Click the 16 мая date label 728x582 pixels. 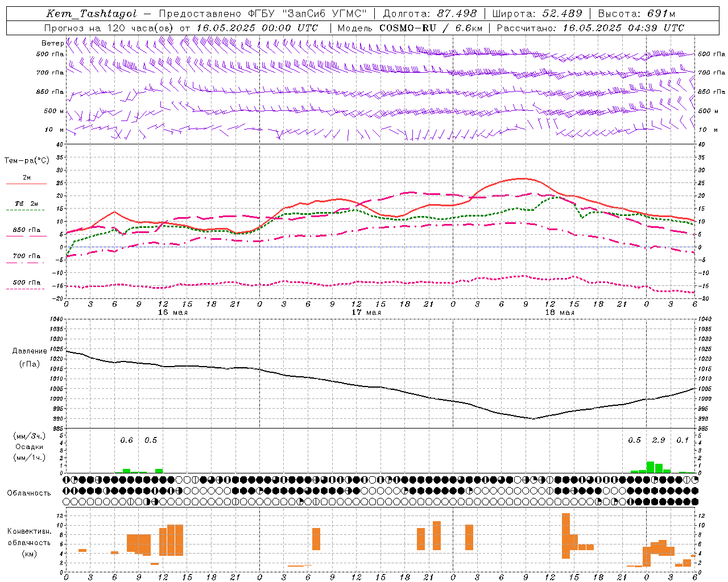point(173,313)
